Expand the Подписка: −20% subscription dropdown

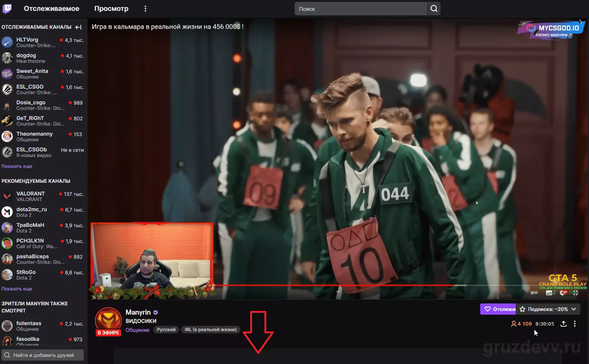coord(548,309)
